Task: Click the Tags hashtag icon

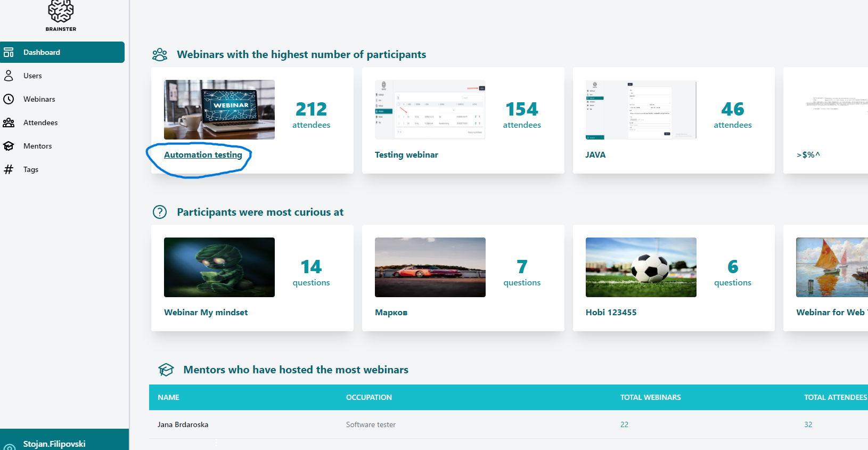Action: [9, 169]
